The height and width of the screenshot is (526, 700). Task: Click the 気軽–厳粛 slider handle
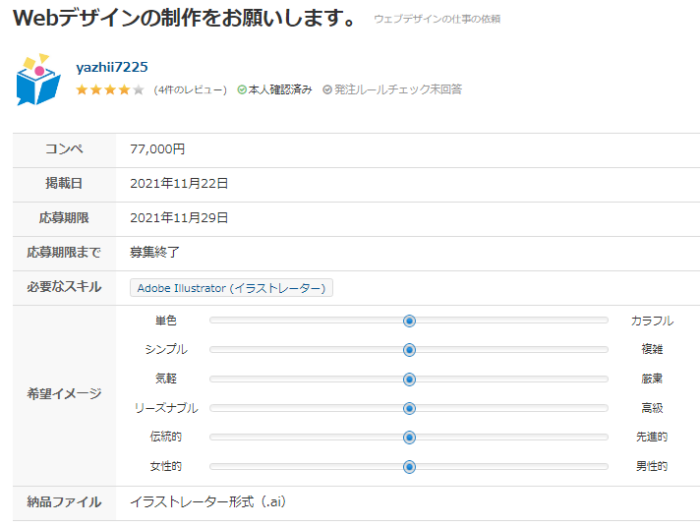(409, 379)
